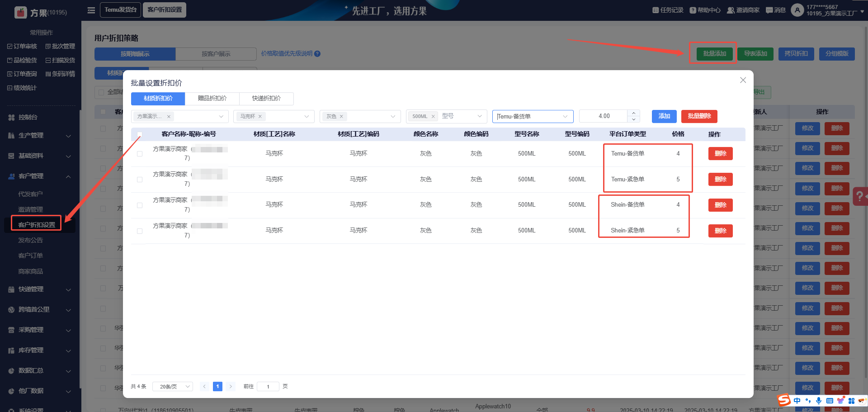This screenshot has height=412, width=868.
Task: Open the messages icon
Action: [x=769, y=10]
